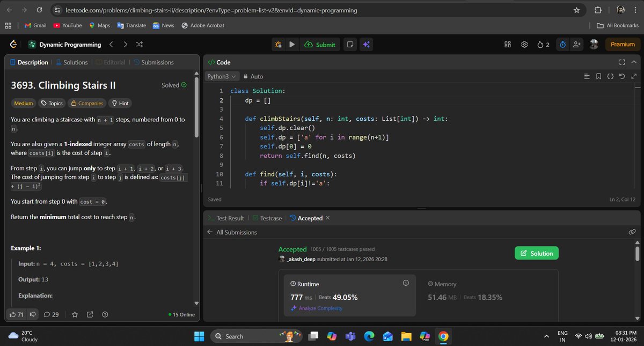The height and width of the screenshot is (346, 644).
Task: Open File Explorer from taskbar
Action: (405, 336)
